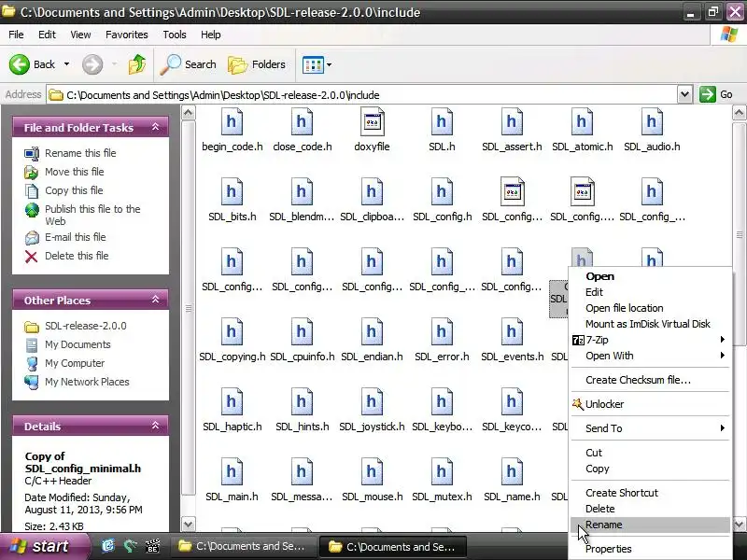This screenshot has width=747, height=560.
Task: Select SDL_atomic.h file icon
Action: click(582, 122)
